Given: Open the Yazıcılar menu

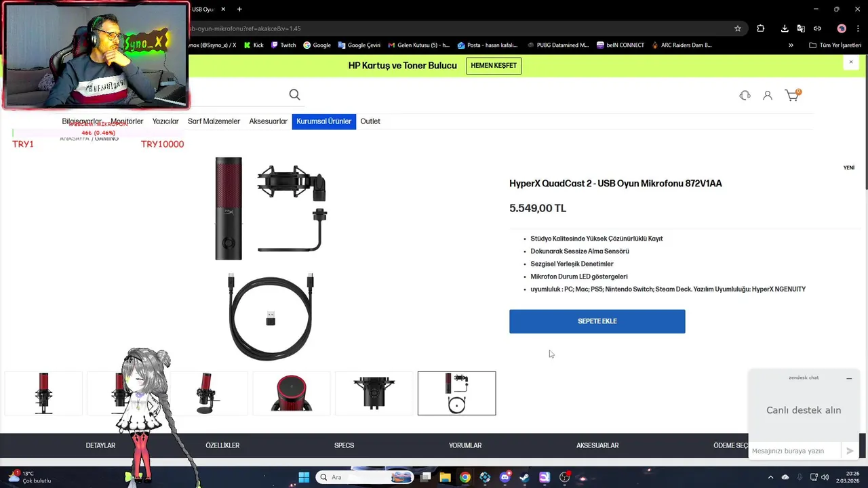Looking at the screenshot, I should (165, 121).
